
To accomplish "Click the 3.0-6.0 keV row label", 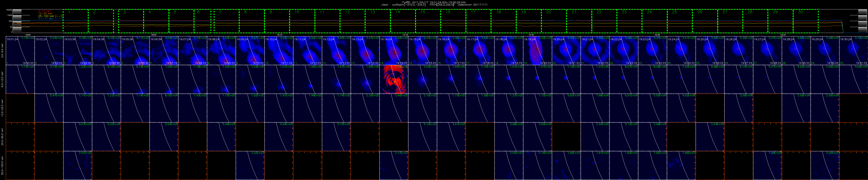I will tap(2, 51).
